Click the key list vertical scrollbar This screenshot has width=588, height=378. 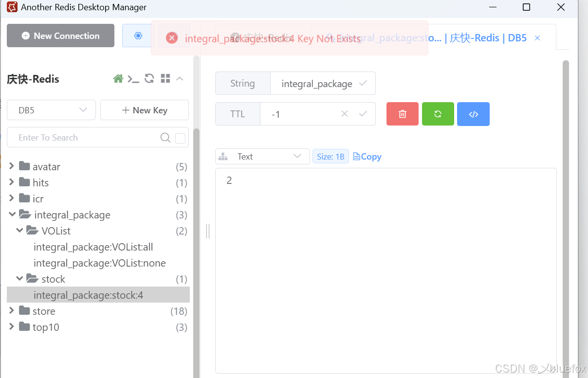[x=196, y=253]
